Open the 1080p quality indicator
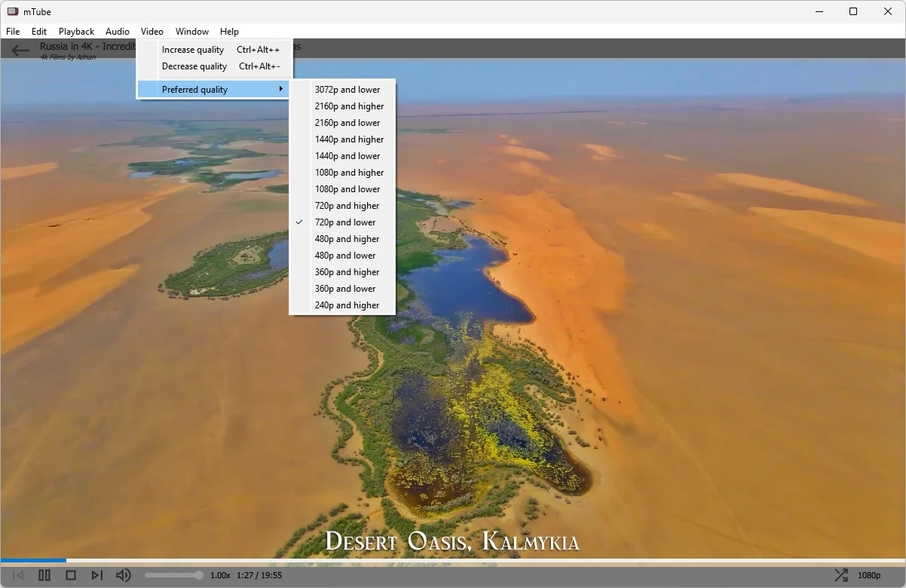 [x=868, y=575]
